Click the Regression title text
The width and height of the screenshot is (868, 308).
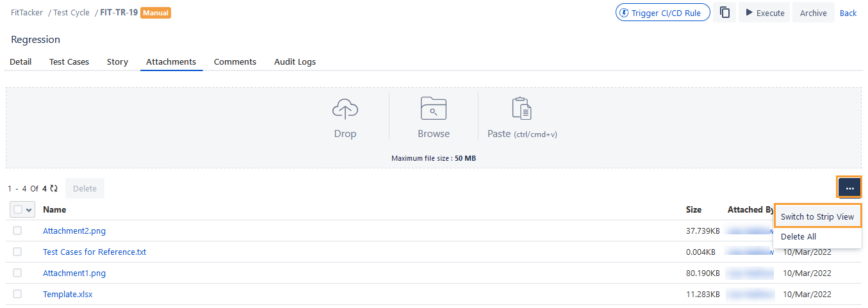coord(36,40)
